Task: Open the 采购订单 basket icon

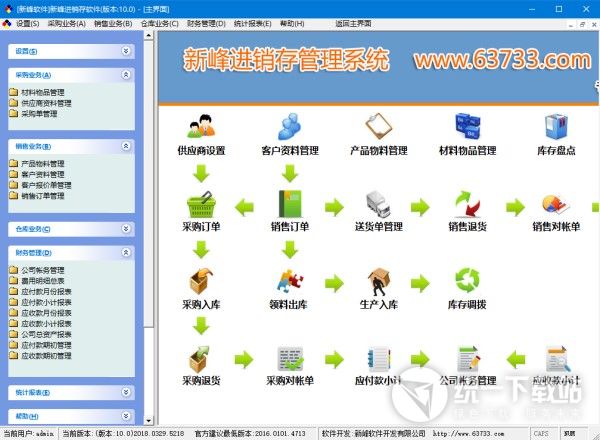Action: pyautogui.click(x=201, y=204)
